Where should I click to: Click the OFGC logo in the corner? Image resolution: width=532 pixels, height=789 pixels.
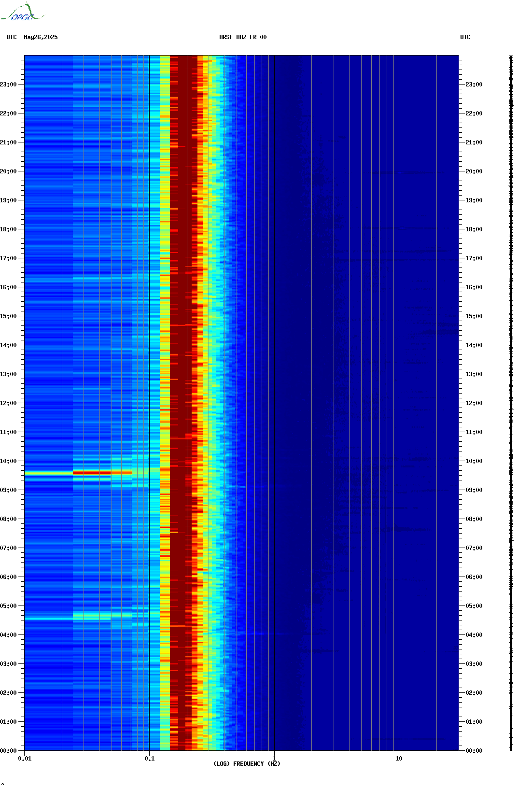point(22,13)
